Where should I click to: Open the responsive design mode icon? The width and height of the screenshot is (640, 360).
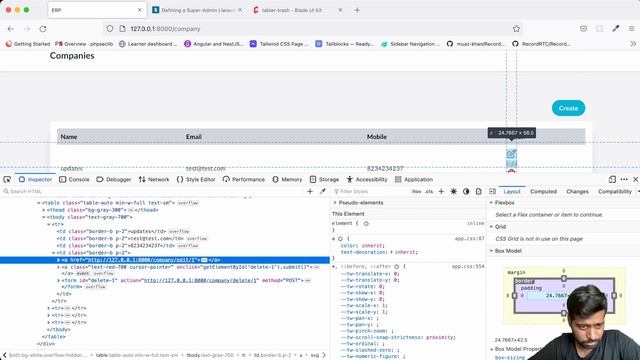(612, 179)
